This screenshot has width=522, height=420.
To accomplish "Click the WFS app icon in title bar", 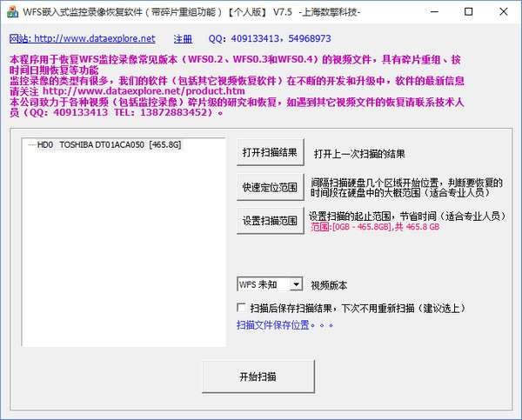I will pyautogui.click(x=13, y=12).
